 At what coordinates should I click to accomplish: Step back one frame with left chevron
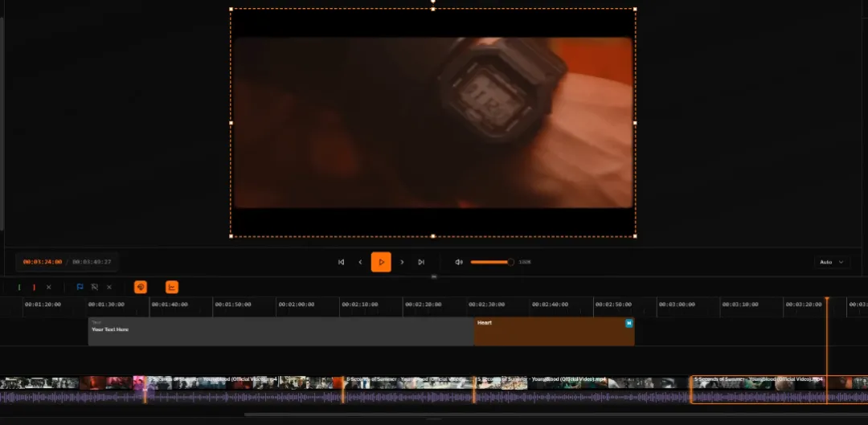360,262
